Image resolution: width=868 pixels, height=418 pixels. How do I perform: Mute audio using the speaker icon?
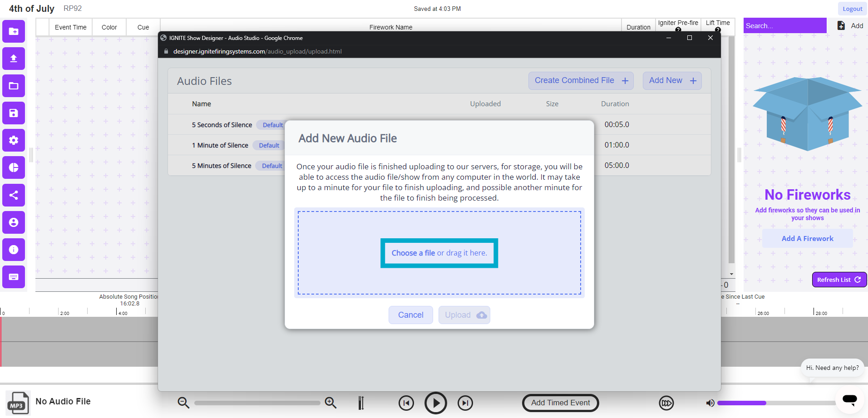click(710, 403)
